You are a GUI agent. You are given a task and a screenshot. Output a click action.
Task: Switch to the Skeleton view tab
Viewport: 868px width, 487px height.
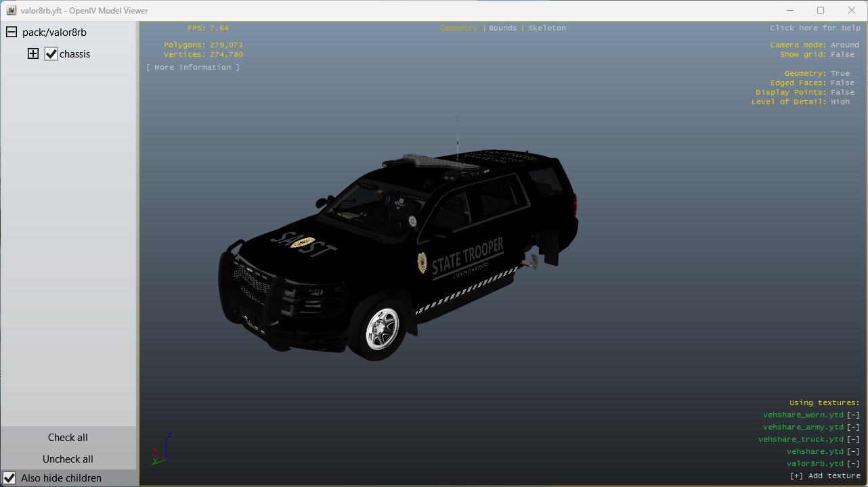[546, 28]
